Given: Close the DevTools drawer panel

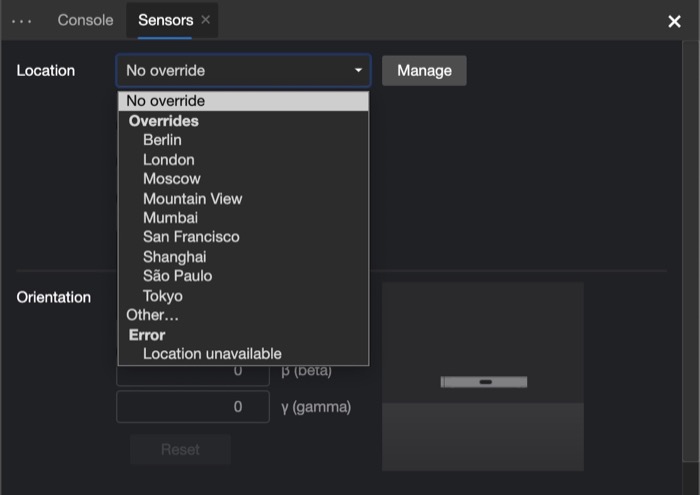Looking at the screenshot, I should click(x=674, y=21).
